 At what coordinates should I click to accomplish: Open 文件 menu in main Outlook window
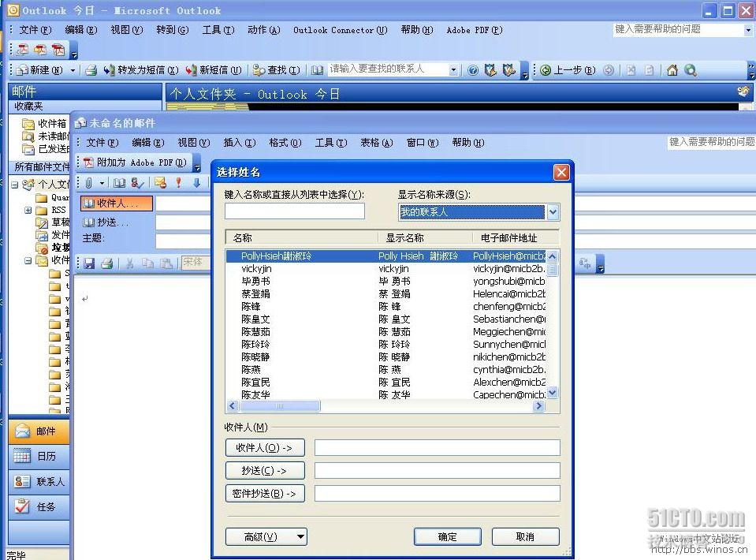pos(35,30)
